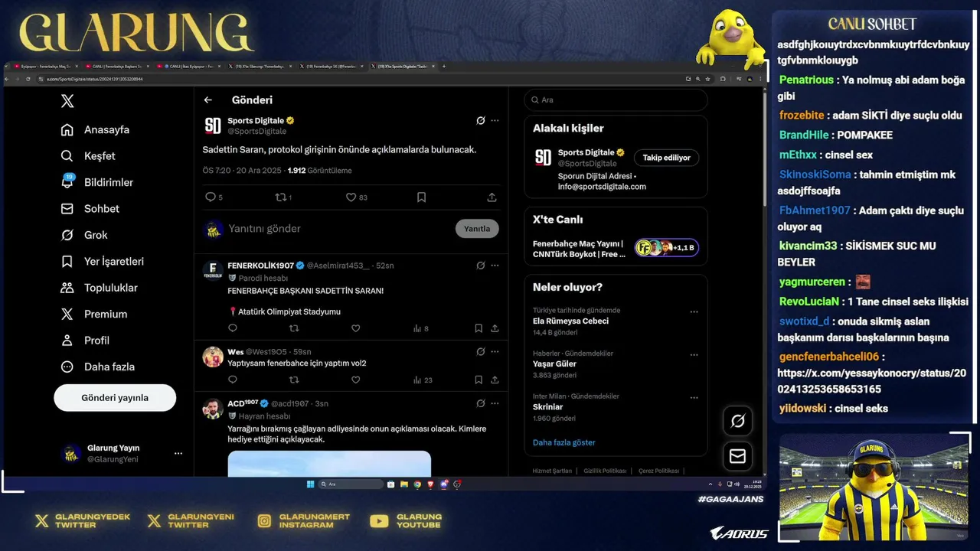Click the Gönderi yayınla button
This screenshot has width=980, height=551.
tap(115, 398)
